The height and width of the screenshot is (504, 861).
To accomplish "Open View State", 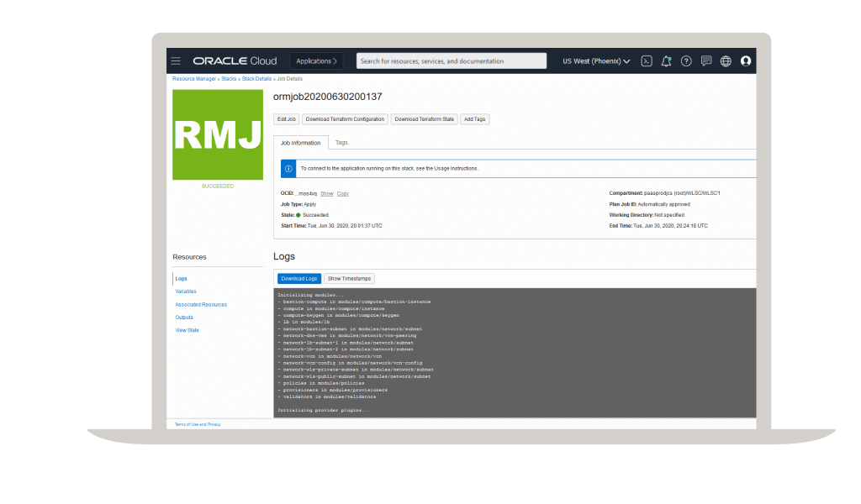I will point(188,330).
